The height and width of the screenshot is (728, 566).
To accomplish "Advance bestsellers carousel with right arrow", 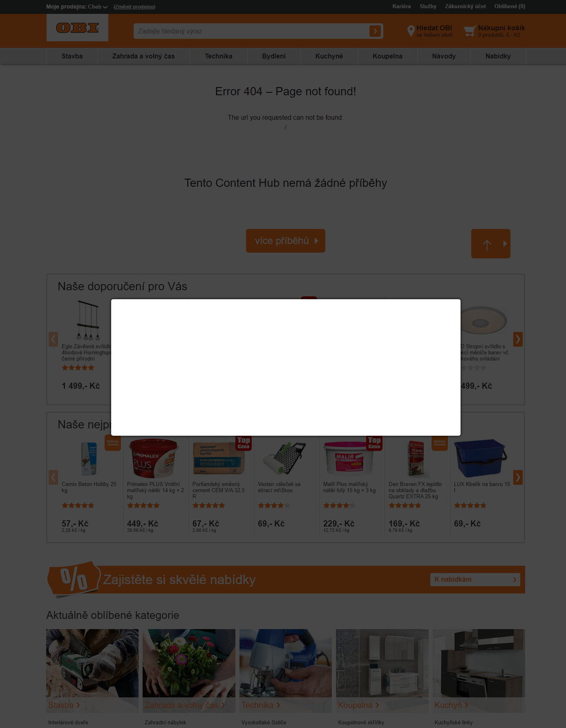I will 518,477.
